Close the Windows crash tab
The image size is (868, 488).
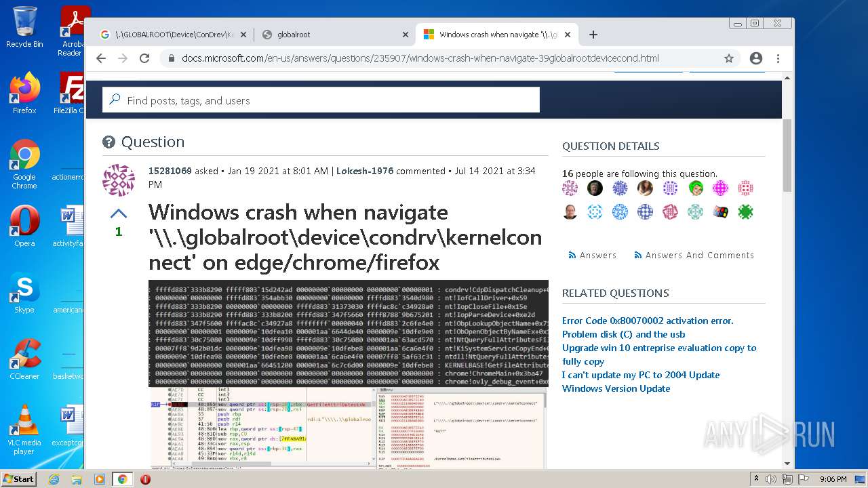568,35
